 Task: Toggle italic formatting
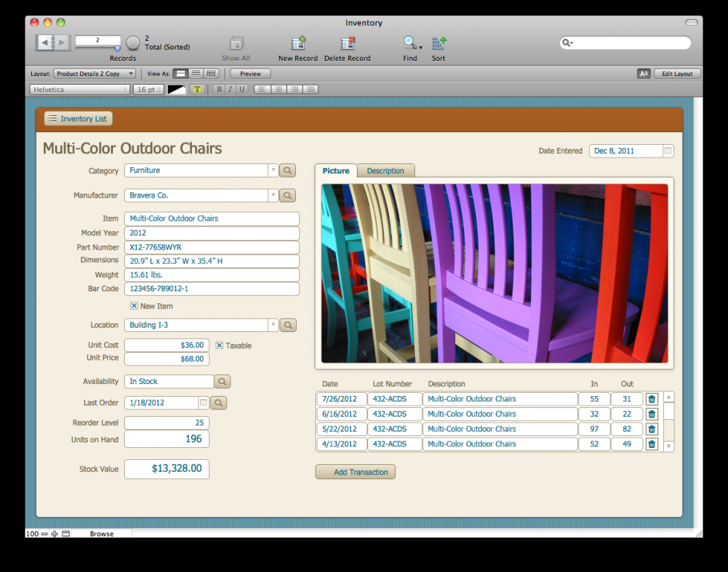pyautogui.click(x=230, y=90)
